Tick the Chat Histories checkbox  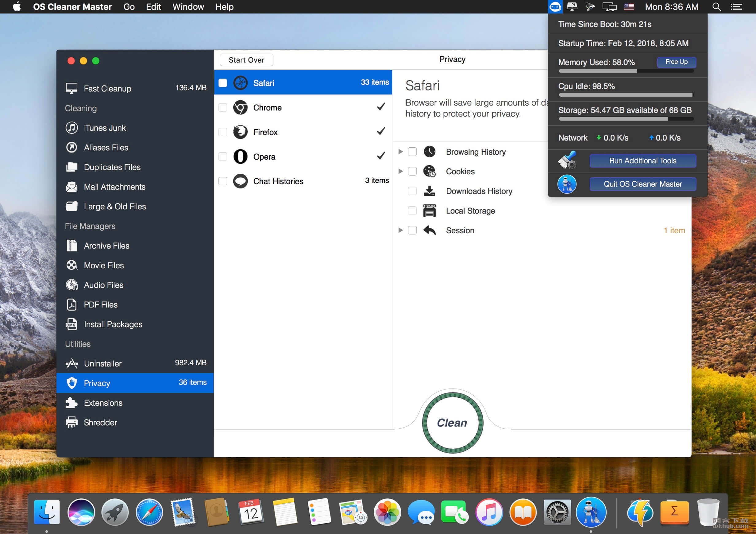[223, 181]
